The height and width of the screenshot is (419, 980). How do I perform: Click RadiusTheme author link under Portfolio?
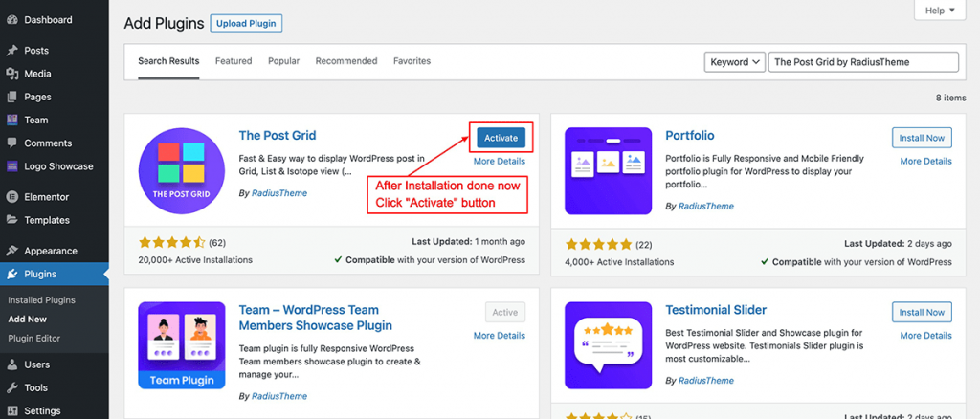[706, 206]
